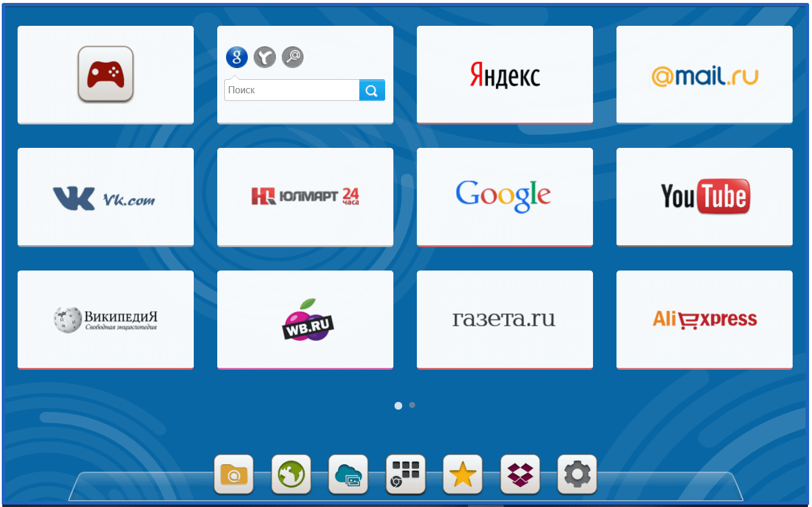Screen dimensions: 812x507
Task: Open the WB.RU tile
Action: pos(305,320)
